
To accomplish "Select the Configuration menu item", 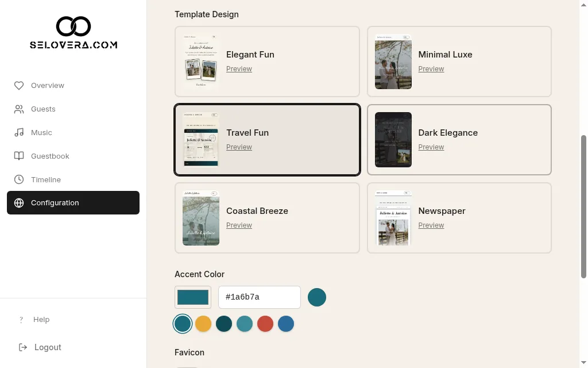I will coord(73,203).
